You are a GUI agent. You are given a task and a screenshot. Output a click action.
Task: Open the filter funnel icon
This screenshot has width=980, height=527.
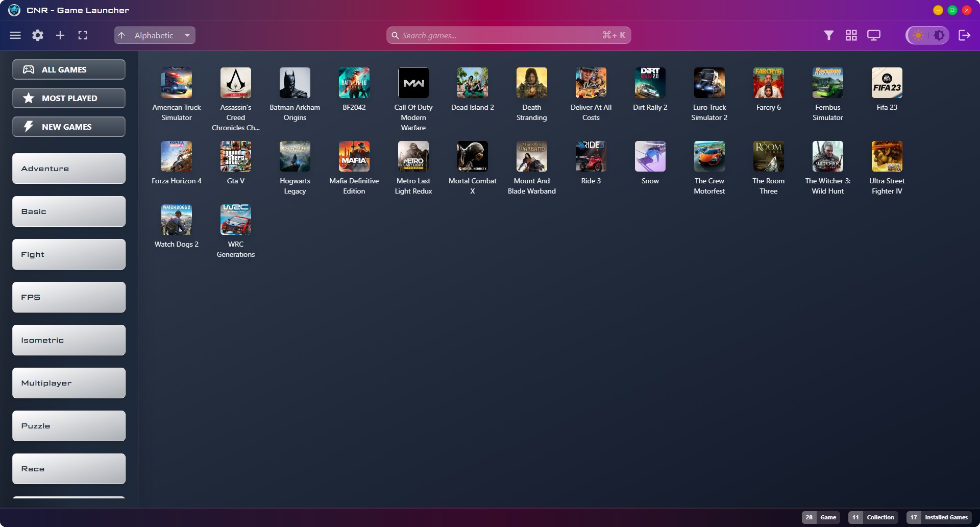829,35
